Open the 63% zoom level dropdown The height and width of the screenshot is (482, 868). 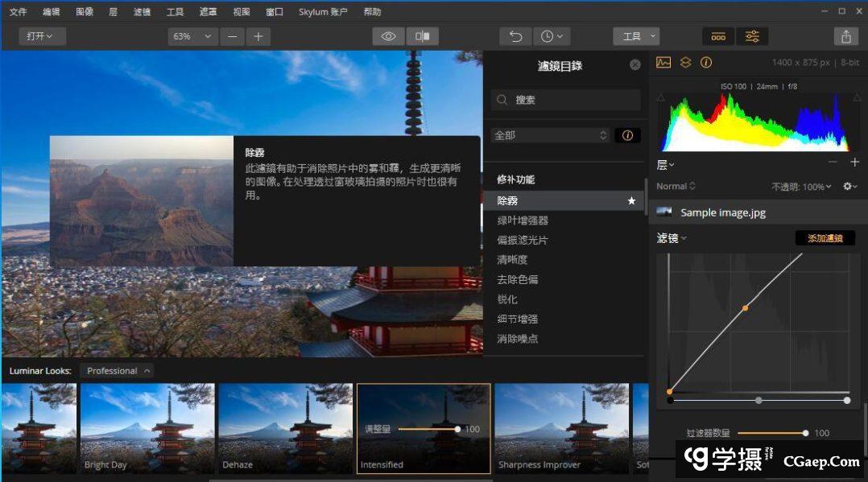coord(192,36)
